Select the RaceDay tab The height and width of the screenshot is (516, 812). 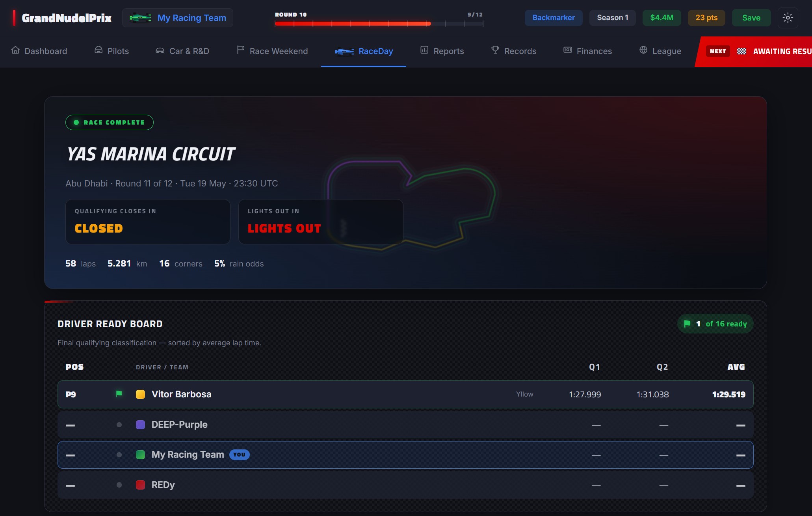(364, 51)
